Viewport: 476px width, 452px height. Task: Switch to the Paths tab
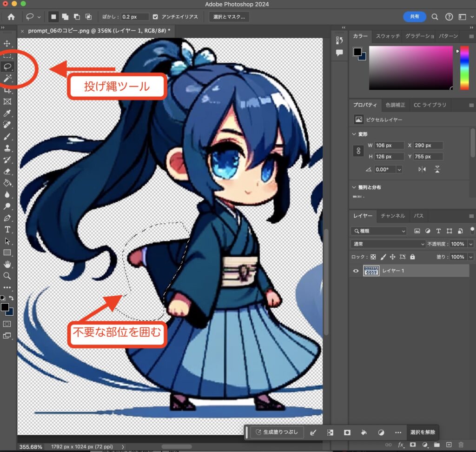(419, 216)
